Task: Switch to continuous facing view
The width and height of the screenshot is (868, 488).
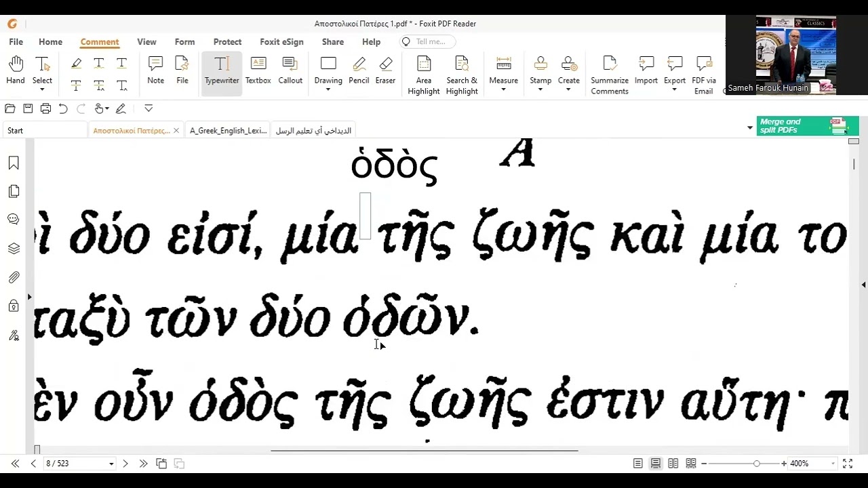Action: pos(691,464)
